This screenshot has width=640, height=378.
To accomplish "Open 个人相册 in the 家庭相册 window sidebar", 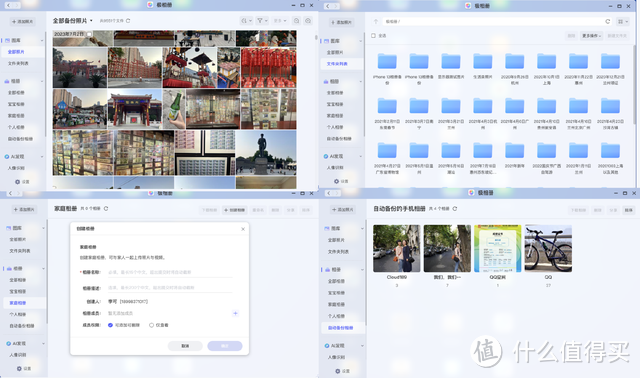I will coord(18,314).
